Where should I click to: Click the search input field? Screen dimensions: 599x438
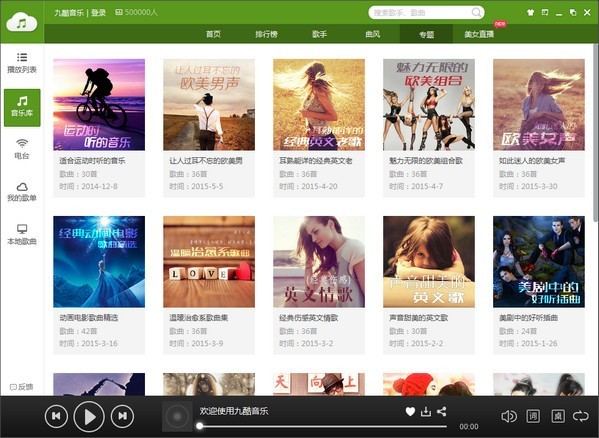pyautogui.click(x=421, y=13)
